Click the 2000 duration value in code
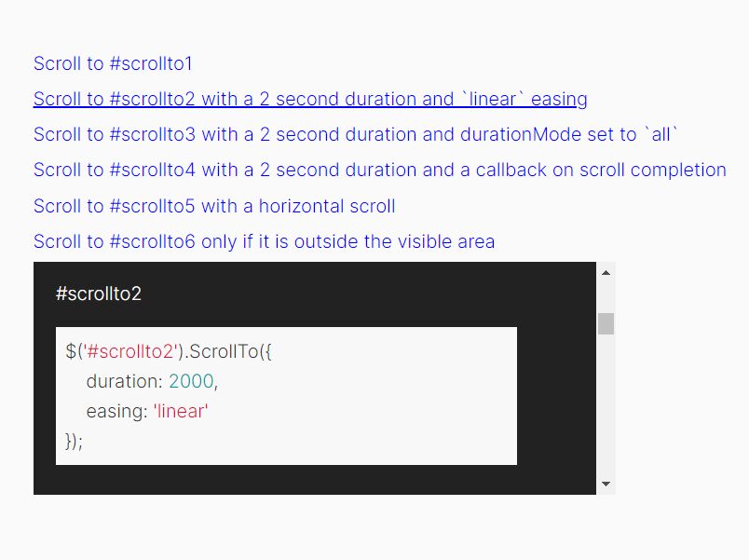This screenshot has width=749, height=560. pos(191,381)
